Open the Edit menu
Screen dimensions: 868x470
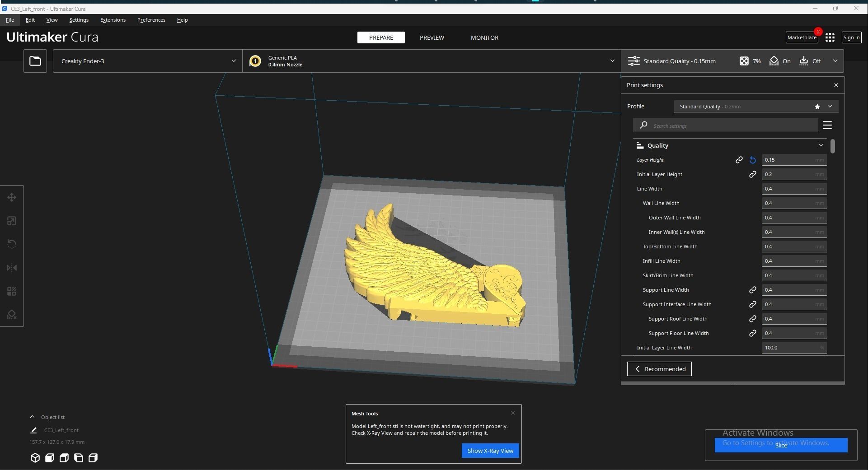30,20
